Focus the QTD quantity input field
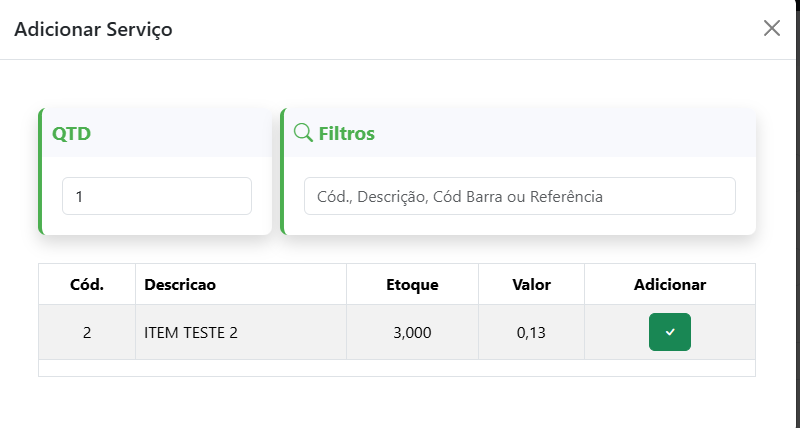800x428 pixels. pos(157,196)
